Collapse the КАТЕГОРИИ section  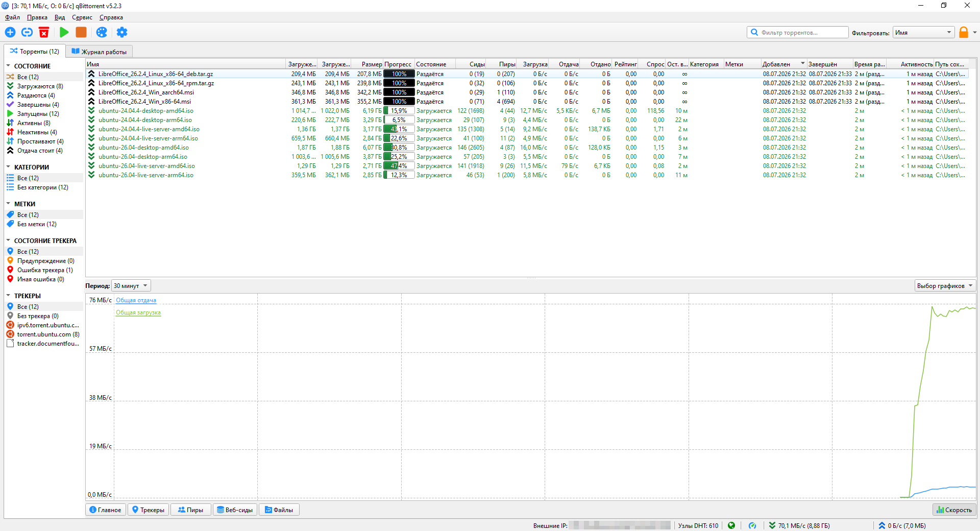pyautogui.click(x=8, y=167)
